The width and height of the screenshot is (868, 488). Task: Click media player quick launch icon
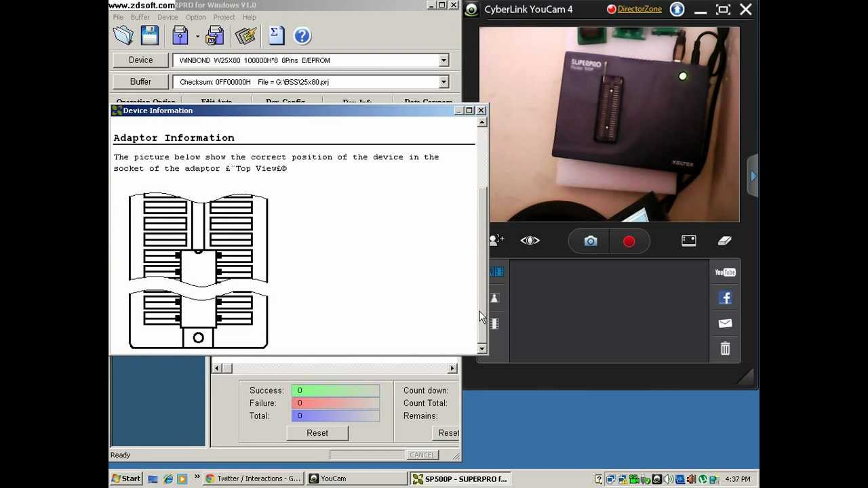tap(182, 479)
